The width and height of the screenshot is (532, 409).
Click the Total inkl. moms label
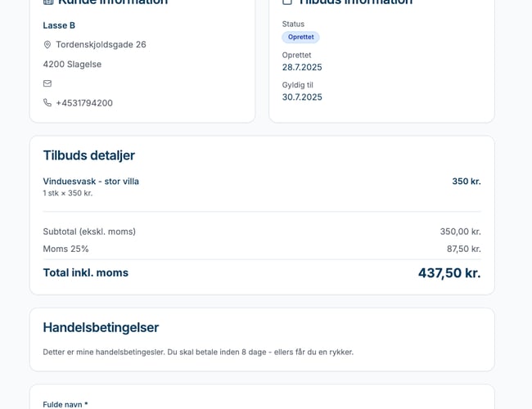coord(86,272)
